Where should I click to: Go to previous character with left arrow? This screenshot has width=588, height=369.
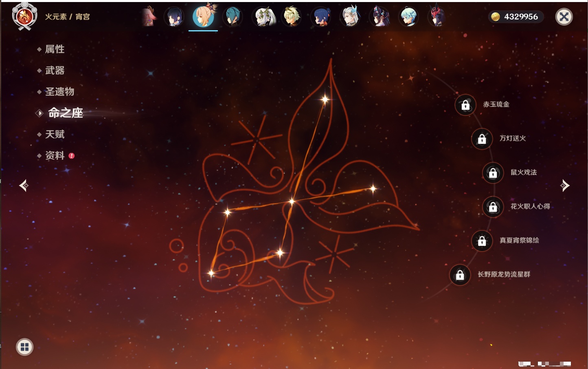(24, 186)
